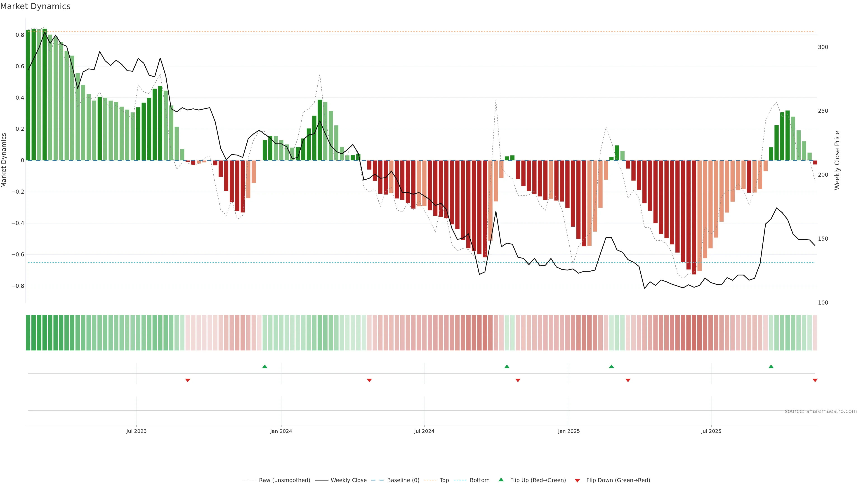Click the leftmost dark green heatmap strip cell
Image resolution: width=868 pixels, height=488 pixels.
click(x=28, y=332)
